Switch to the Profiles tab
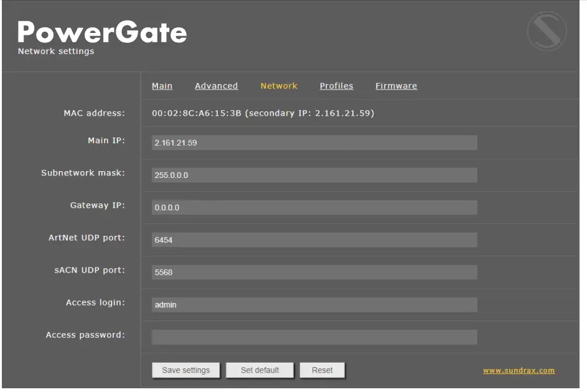 [x=336, y=86]
